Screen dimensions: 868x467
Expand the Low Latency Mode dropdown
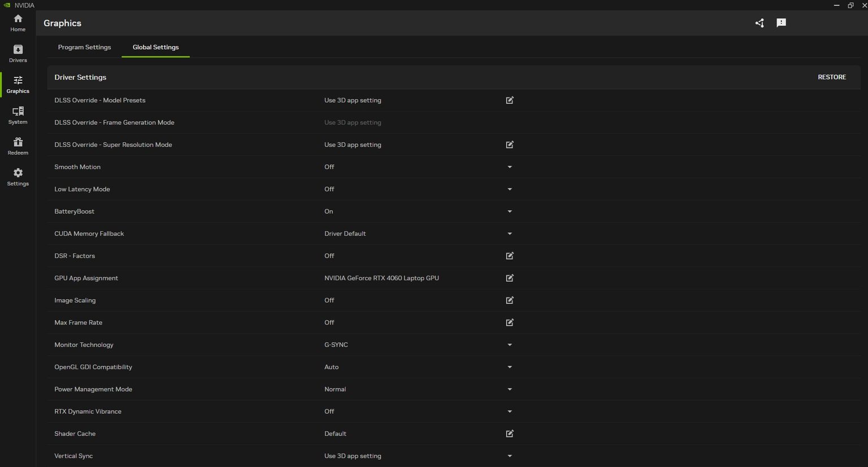[510, 189]
